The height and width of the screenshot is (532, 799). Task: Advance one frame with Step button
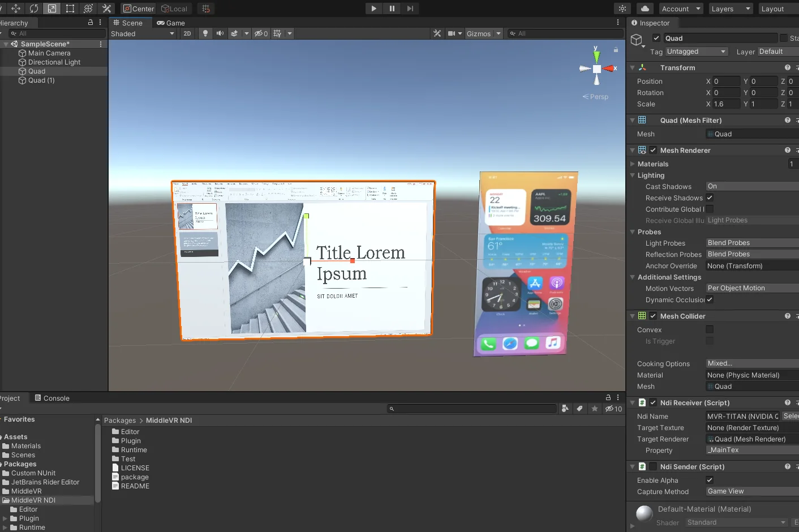(410, 8)
